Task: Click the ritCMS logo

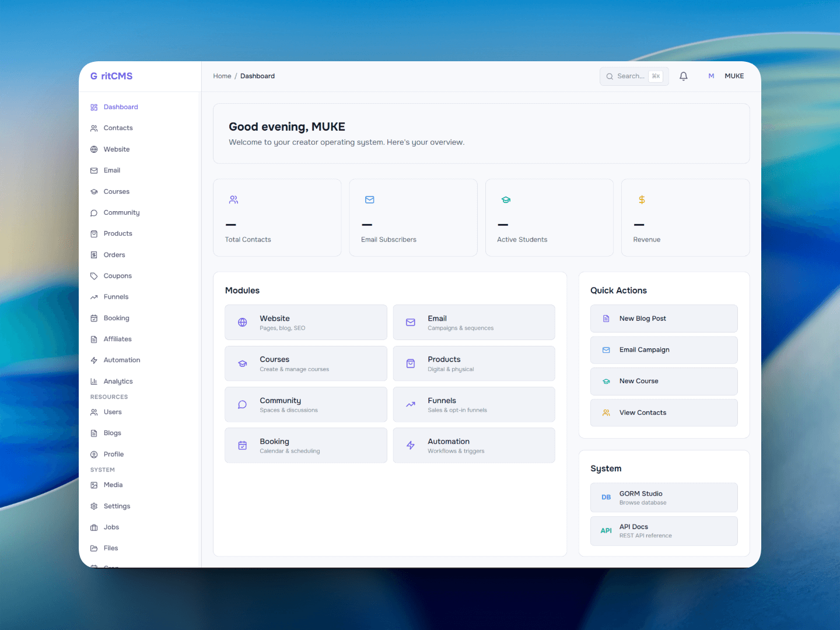Action: [x=111, y=76]
